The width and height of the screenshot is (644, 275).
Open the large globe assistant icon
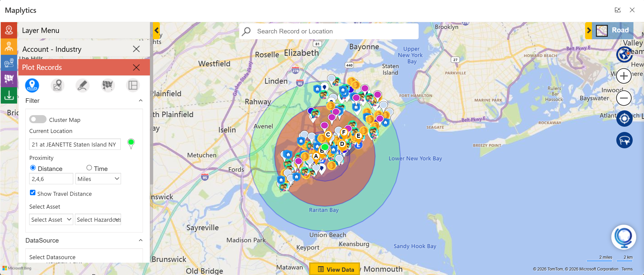pos(624,237)
